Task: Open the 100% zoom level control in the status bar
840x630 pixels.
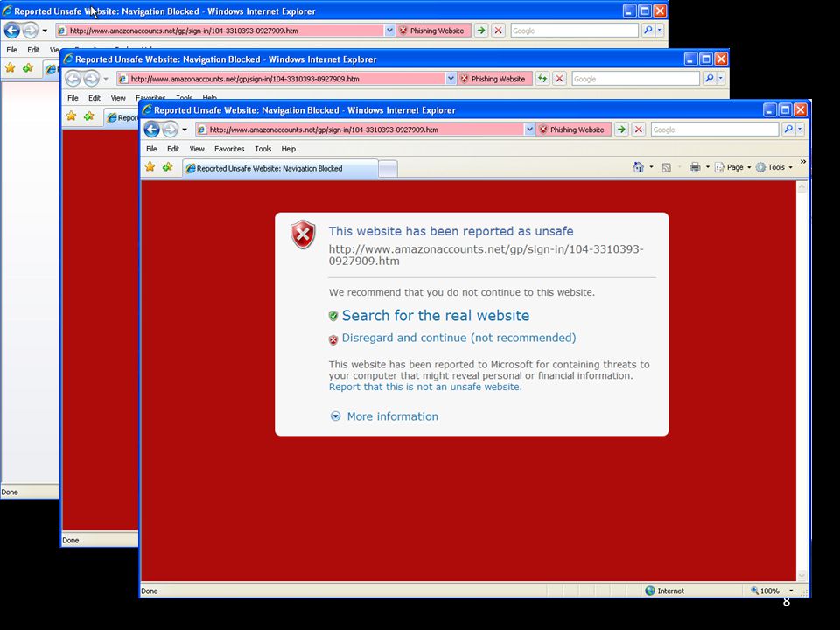Action: (772, 591)
